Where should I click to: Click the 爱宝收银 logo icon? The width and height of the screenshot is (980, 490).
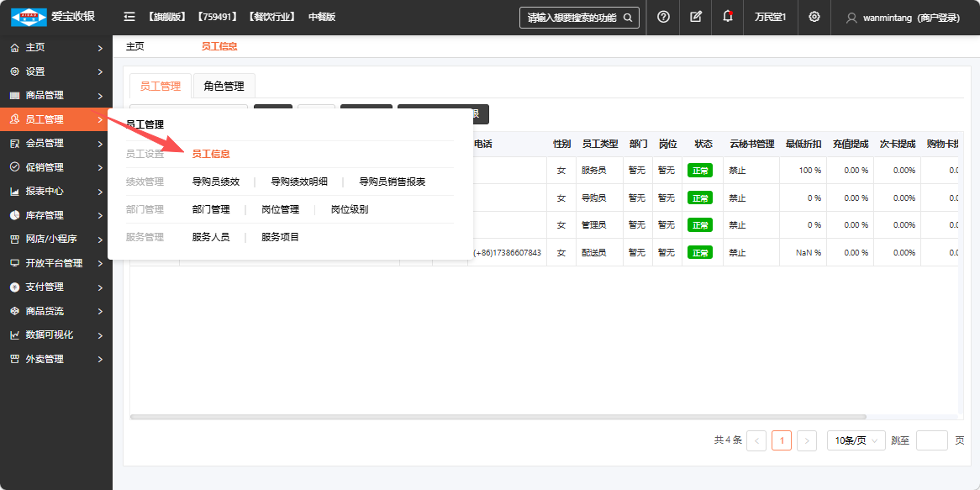tap(29, 17)
